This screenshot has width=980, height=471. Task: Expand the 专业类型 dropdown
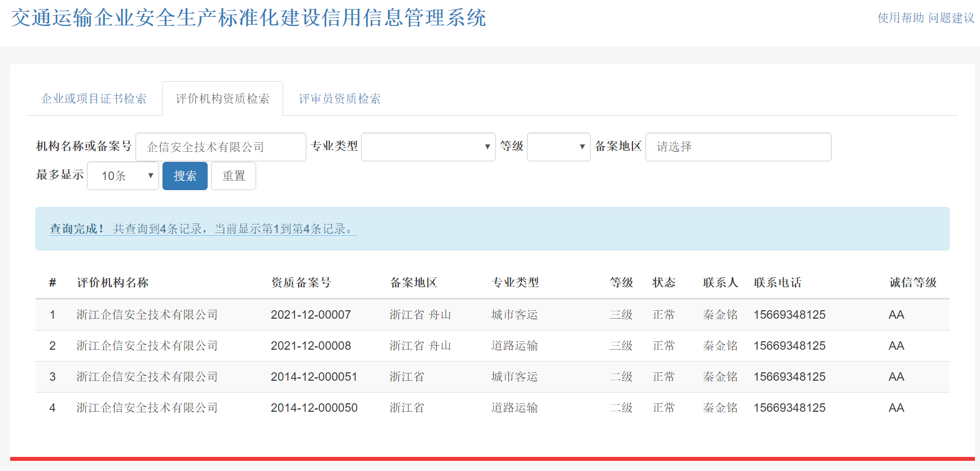pos(428,147)
